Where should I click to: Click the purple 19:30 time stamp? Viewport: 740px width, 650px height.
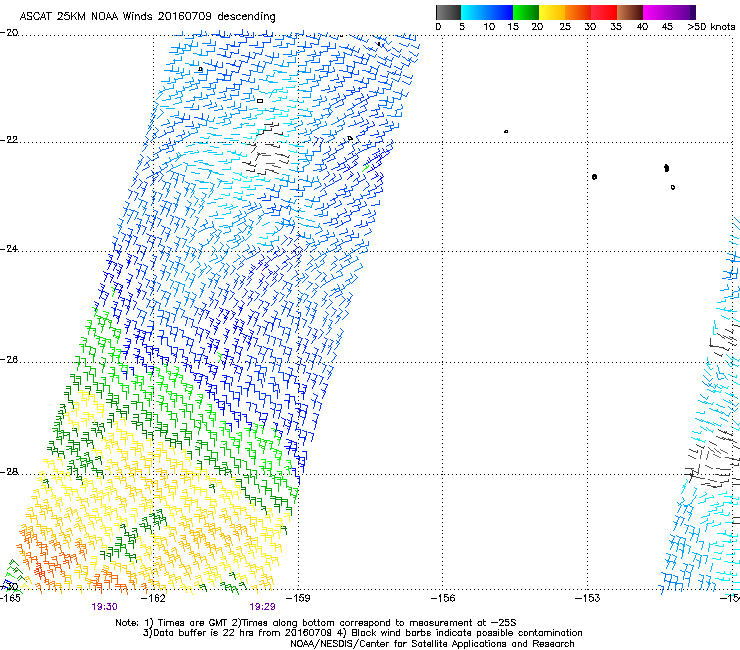[x=104, y=607]
